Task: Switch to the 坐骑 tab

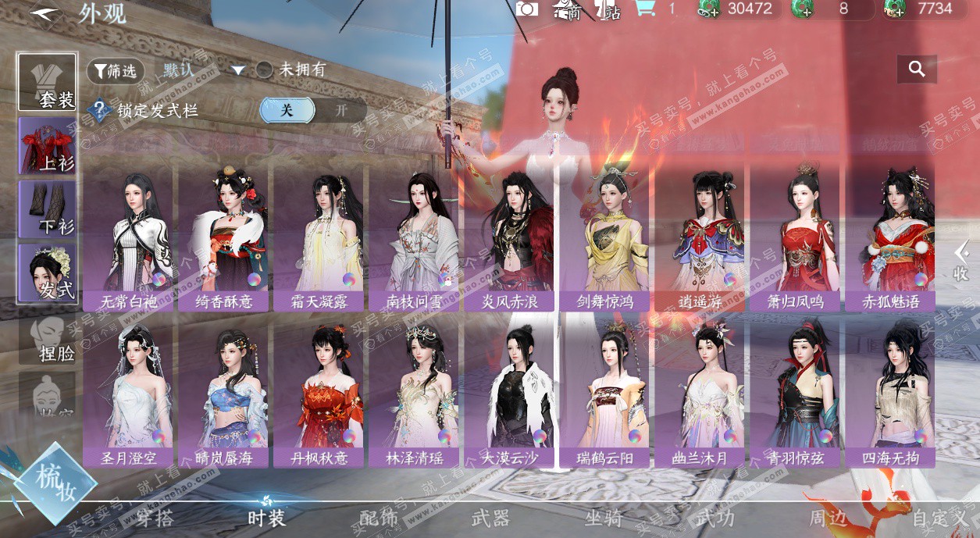Action: coord(603,518)
